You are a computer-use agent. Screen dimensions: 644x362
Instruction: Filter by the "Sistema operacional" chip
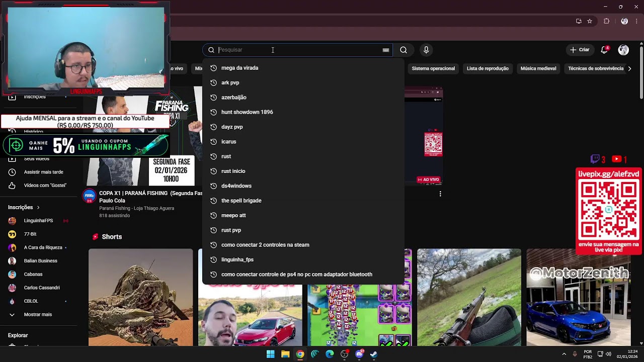[x=433, y=68]
